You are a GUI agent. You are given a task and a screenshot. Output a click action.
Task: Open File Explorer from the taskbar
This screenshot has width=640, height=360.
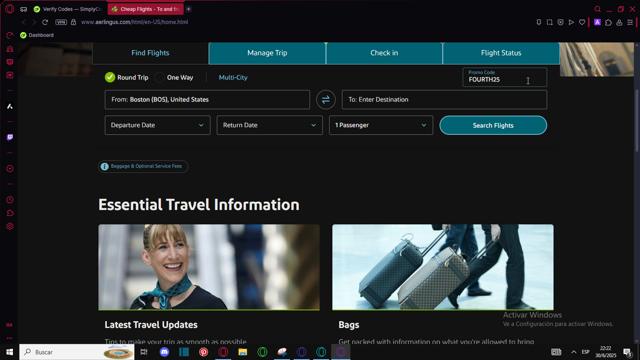pos(243,352)
